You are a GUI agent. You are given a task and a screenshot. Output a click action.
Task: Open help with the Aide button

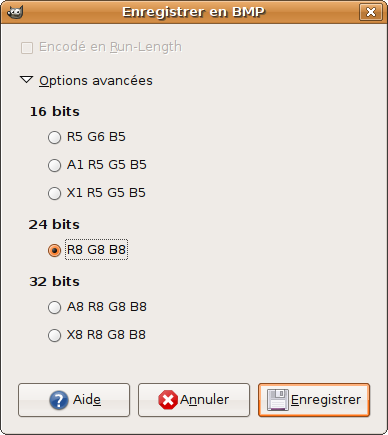tap(74, 400)
